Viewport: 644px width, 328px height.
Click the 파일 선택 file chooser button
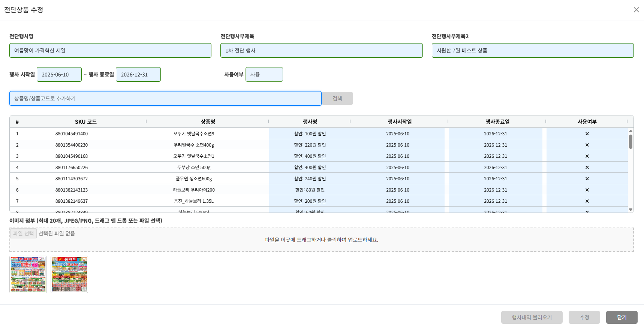(23, 234)
